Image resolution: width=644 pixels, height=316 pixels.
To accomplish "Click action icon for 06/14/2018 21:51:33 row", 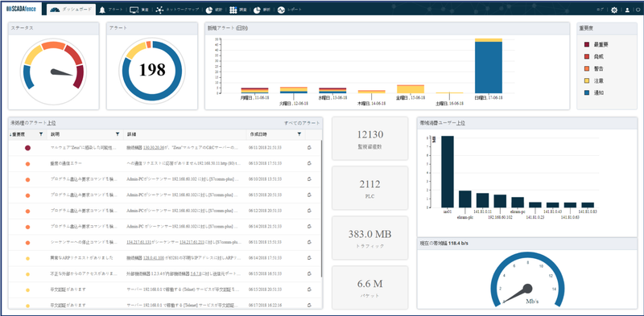I will point(310,227).
